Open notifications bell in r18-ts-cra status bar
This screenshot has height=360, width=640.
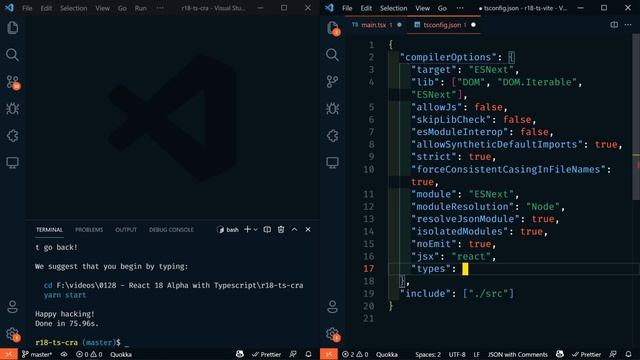pos(309,354)
